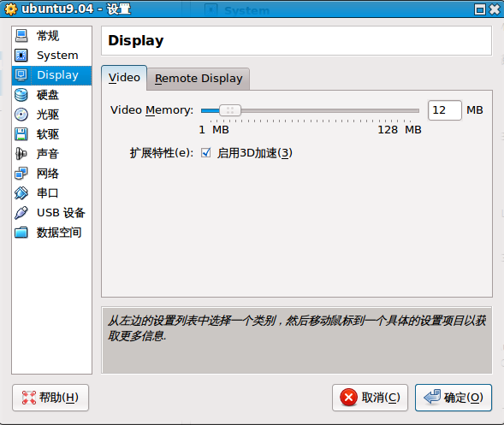
Task: Switch to the Remote Display tab
Action: click(199, 79)
